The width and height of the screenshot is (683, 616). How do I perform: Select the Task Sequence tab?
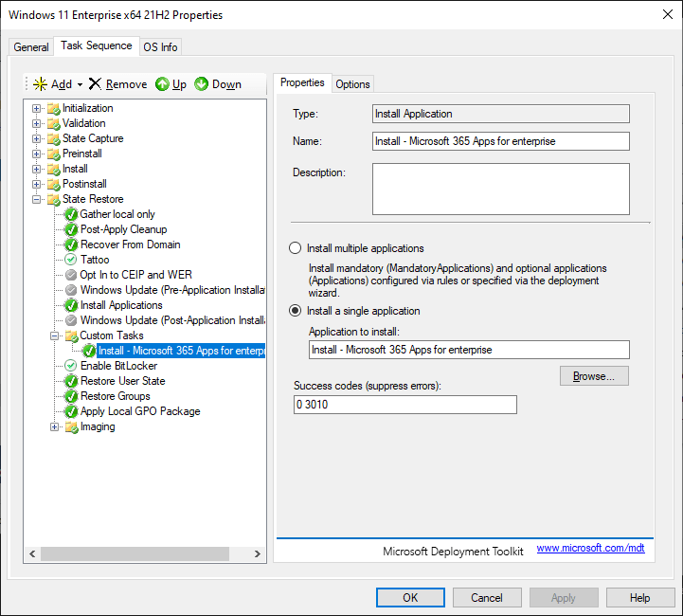point(97,45)
